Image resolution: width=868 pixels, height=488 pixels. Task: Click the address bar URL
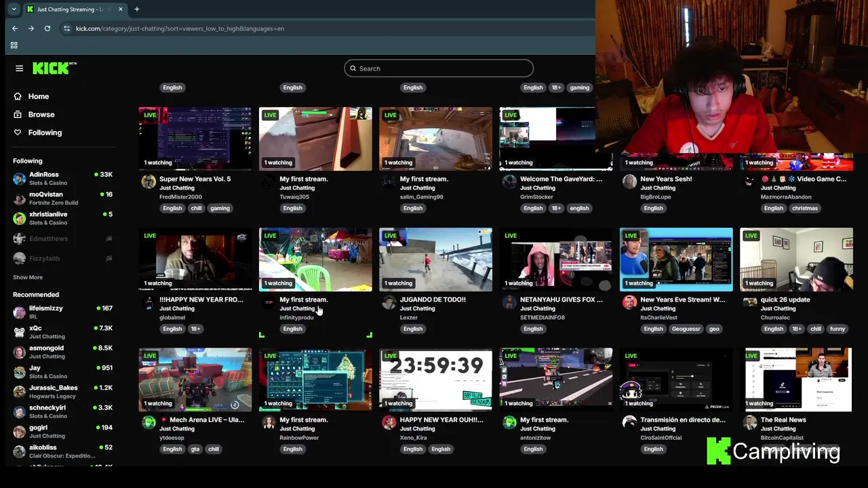pos(180,28)
